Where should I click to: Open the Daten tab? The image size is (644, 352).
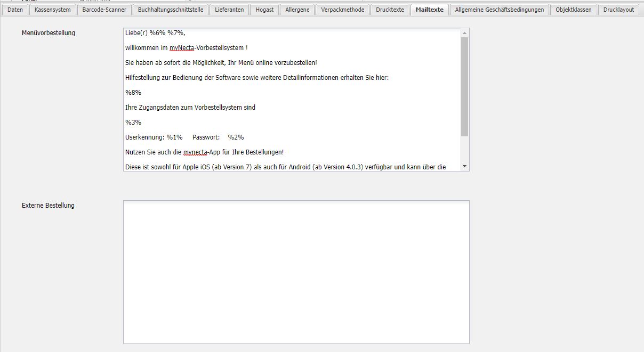pyautogui.click(x=15, y=10)
